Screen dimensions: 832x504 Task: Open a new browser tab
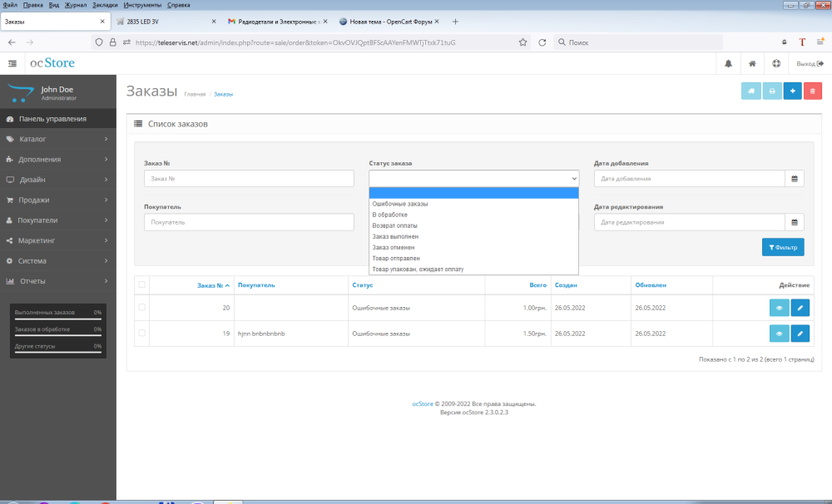(x=455, y=22)
